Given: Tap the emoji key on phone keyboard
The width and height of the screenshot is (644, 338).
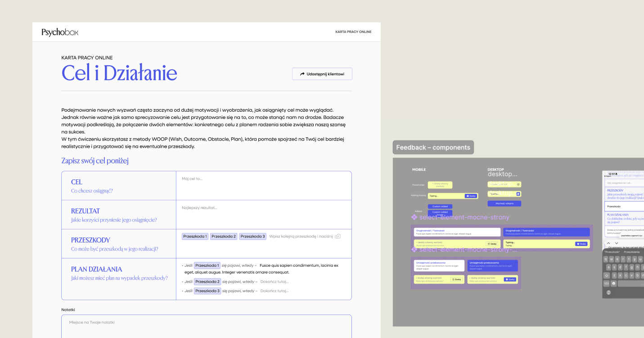Looking at the screenshot, I should point(614,283).
